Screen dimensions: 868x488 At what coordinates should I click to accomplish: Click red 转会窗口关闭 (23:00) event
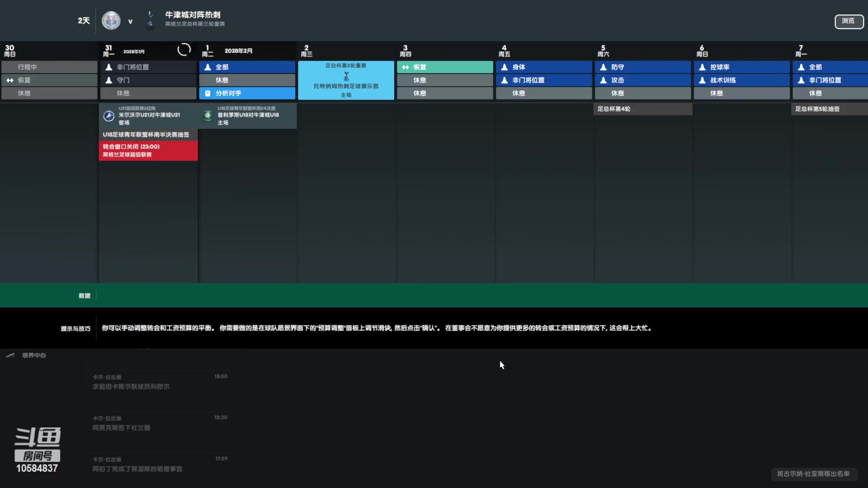pyautogui.click(x=148, y=150)
